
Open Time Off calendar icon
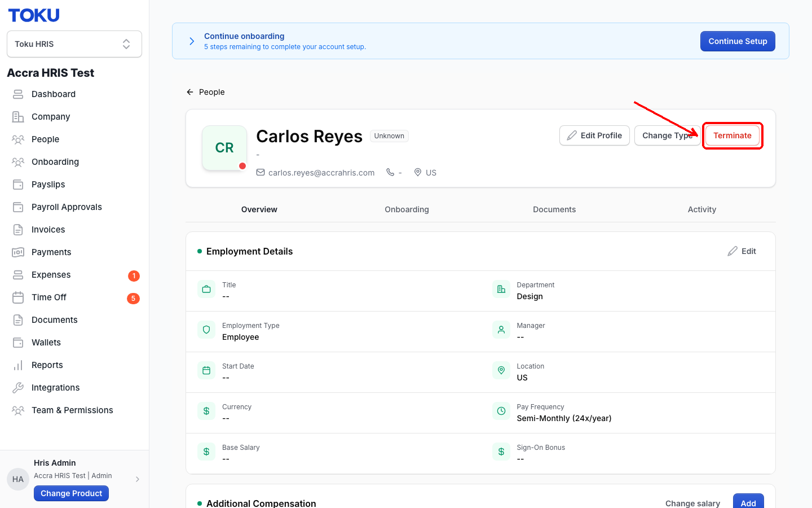pyautogui.click(x=18, y=297)
